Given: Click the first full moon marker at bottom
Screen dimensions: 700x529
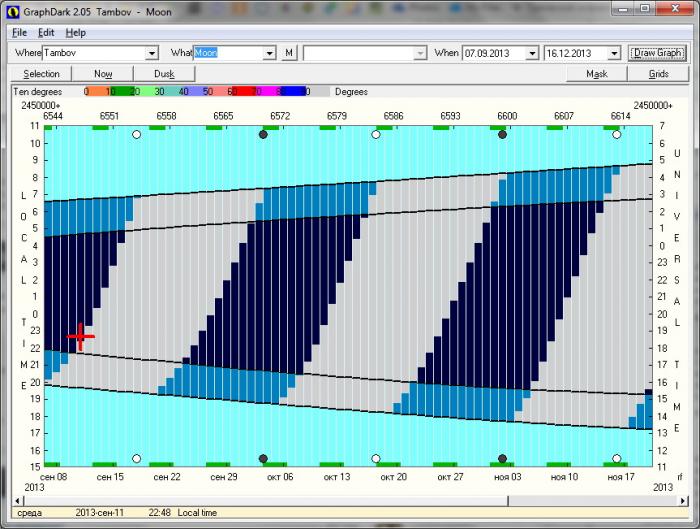Looking at the screenshot, I should point(137,458).
